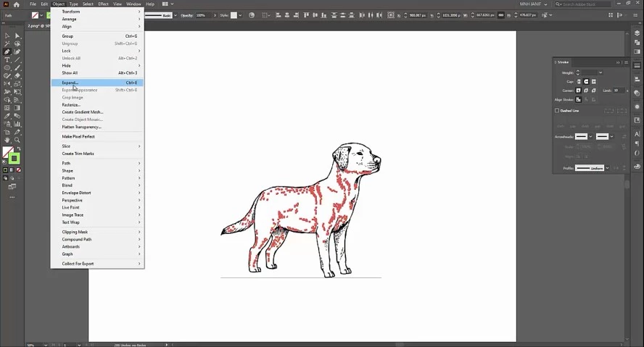Open the start Arrowhead dropdown
The height and width of the screenshot is (347, 644).
[590, 137]
